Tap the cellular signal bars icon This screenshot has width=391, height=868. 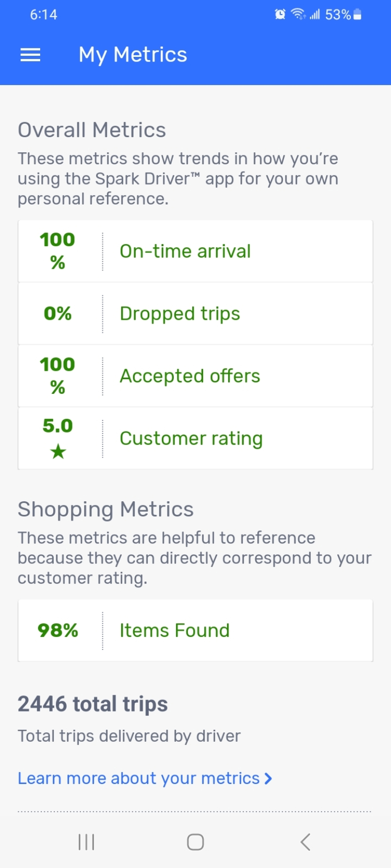[315, 15]
